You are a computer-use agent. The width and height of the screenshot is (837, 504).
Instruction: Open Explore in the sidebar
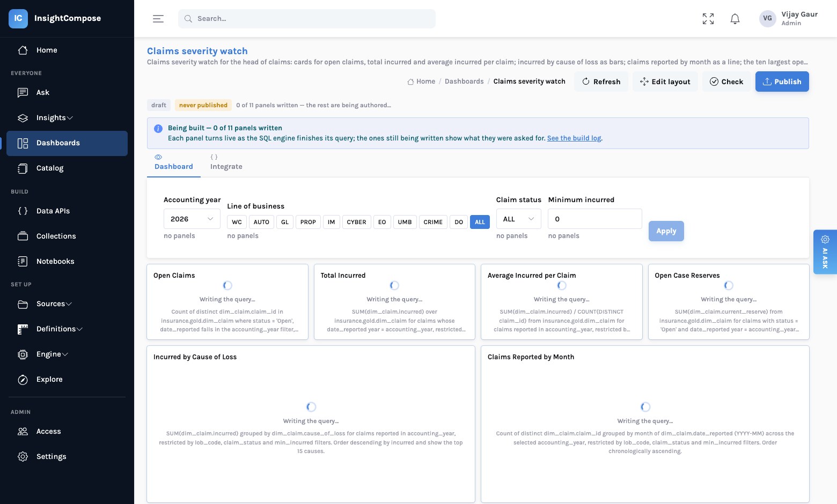pos(67,380)
